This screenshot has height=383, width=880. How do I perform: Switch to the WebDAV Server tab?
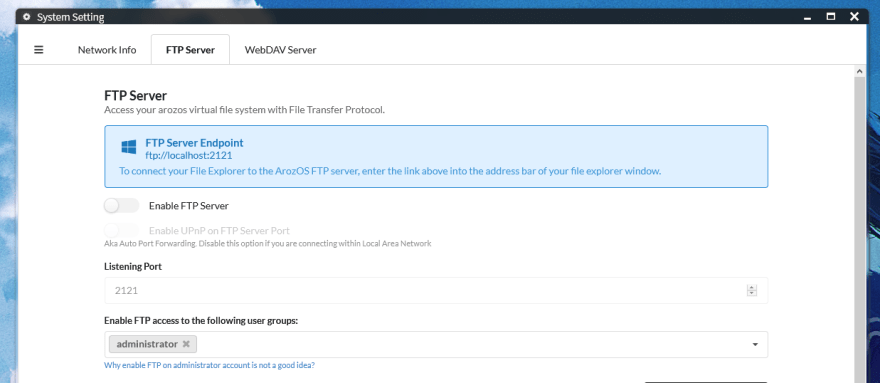(x=280, y=49)
